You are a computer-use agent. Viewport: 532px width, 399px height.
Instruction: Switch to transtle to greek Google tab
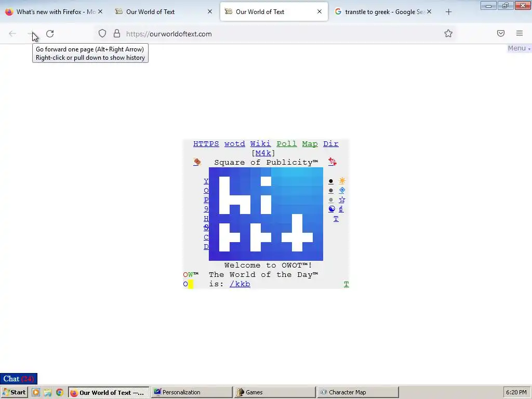[x=383, y=11]
